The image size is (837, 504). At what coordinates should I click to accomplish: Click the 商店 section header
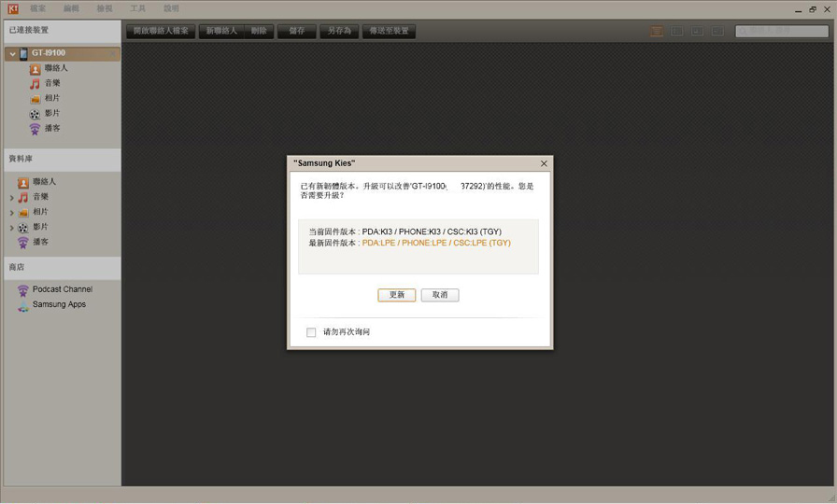tap(62, 267)
